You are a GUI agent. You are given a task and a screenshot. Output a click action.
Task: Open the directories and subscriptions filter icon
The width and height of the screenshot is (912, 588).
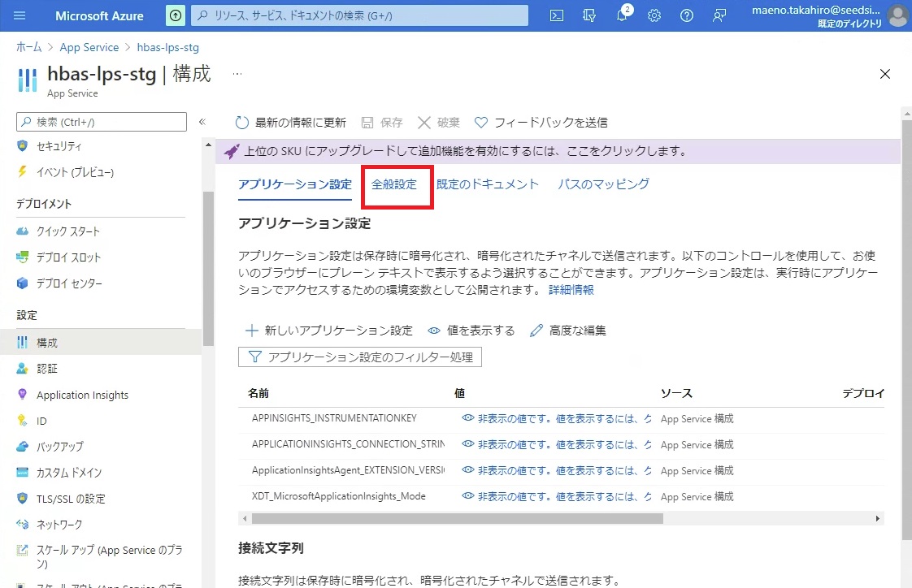pyautogui.click(x=589, y=15)
